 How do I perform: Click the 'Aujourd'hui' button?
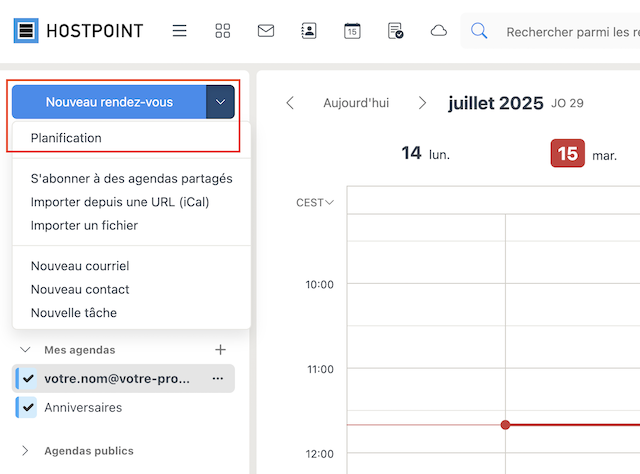pos(356,103)
